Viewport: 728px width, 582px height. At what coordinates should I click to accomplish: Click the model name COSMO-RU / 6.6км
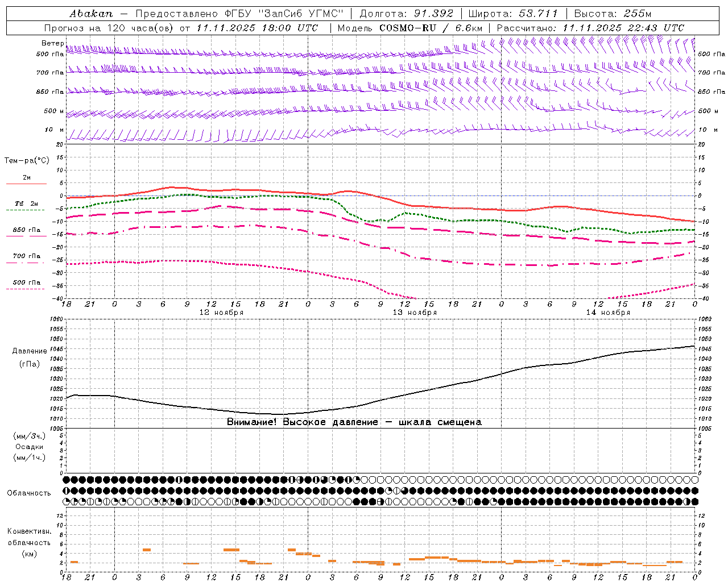point(431,28)
